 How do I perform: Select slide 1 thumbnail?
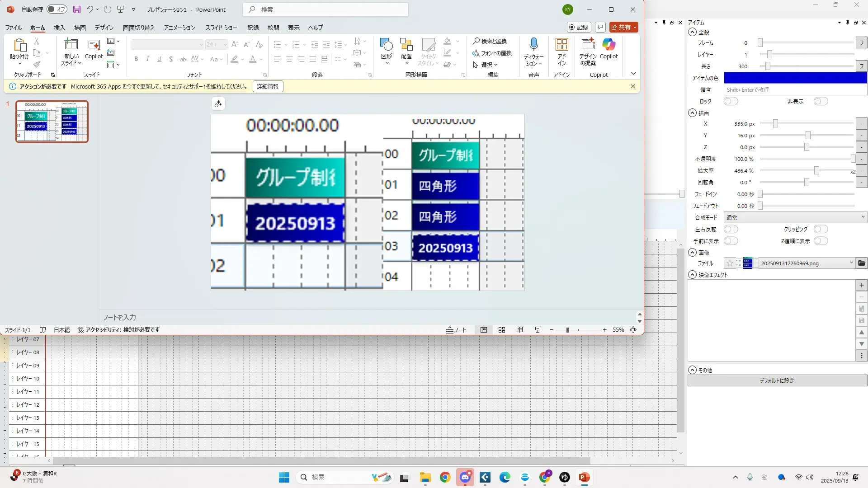tap(52, 122)
